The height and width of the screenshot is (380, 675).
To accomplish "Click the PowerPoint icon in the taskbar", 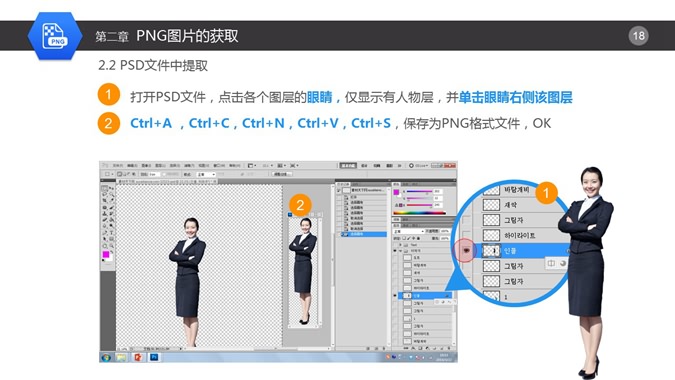I will [138, 357].
